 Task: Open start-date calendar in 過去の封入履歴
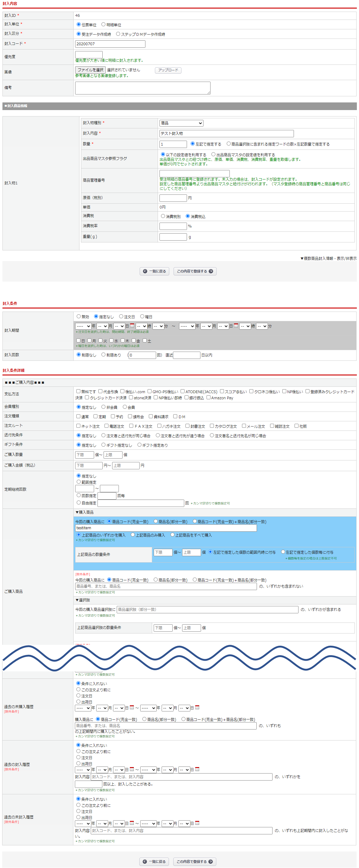point(132,769)
